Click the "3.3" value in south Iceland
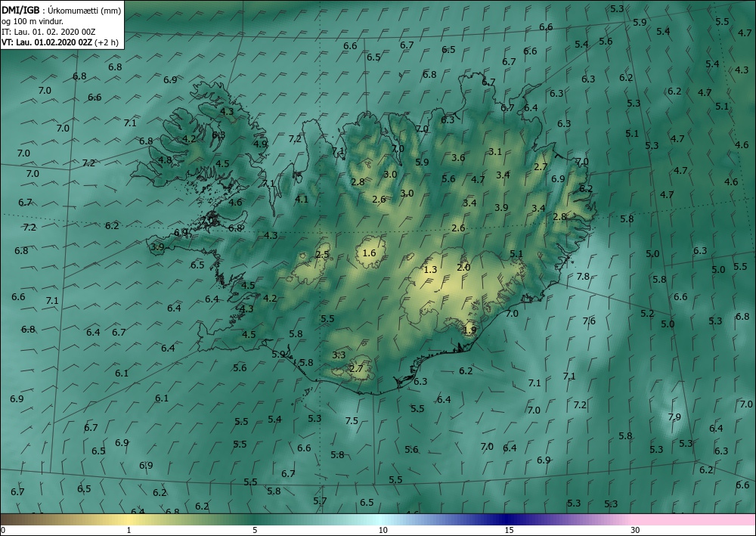The width and height of the screenshot is (756, 536). click(x=339, y=355)
